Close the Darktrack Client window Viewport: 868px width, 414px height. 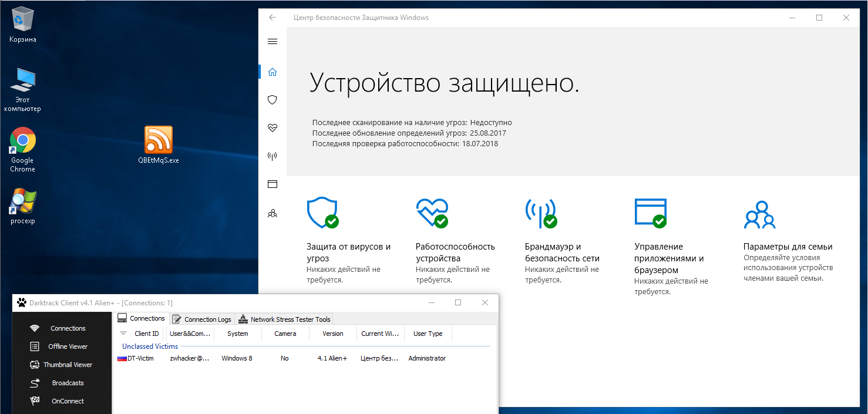click(485, 303)
